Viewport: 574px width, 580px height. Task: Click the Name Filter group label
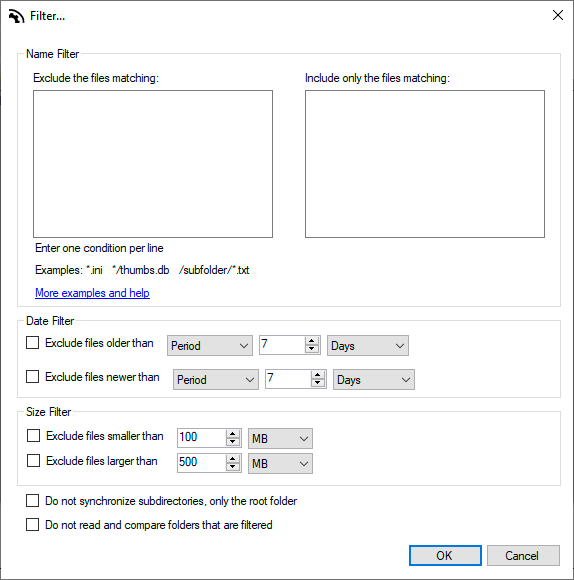(x=53, y=54)
